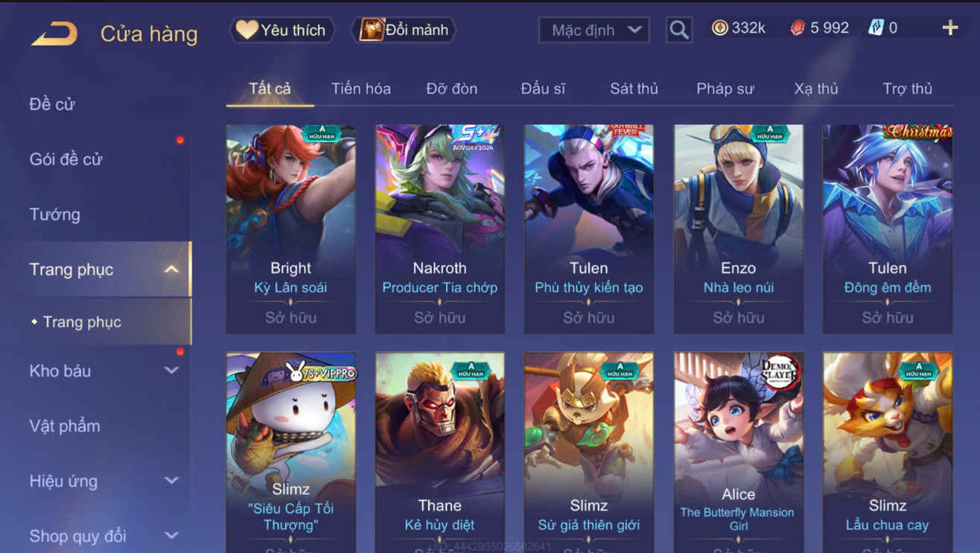Open Gói đề cử in sidebar
The height and width of the screenshot is (553, 980).
[x=66, y=159]
